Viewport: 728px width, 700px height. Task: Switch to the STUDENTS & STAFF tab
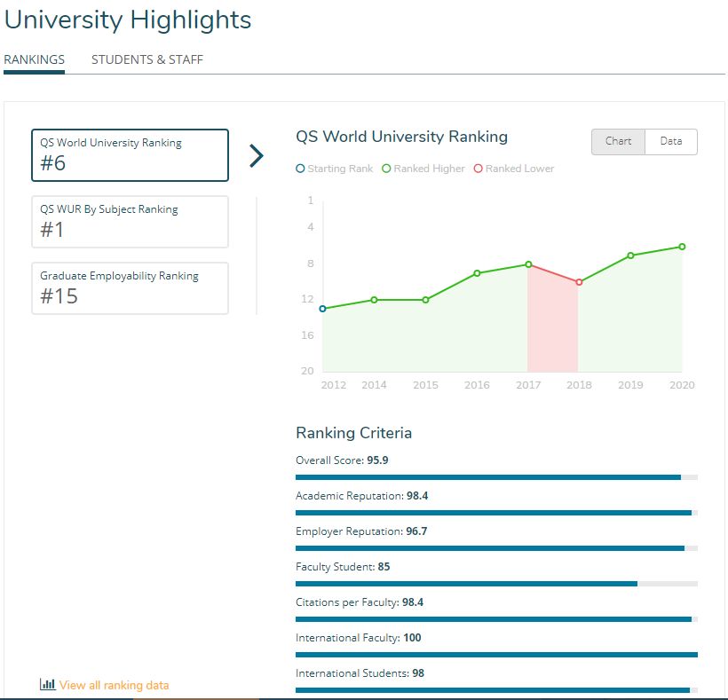[x=147, y=59]
